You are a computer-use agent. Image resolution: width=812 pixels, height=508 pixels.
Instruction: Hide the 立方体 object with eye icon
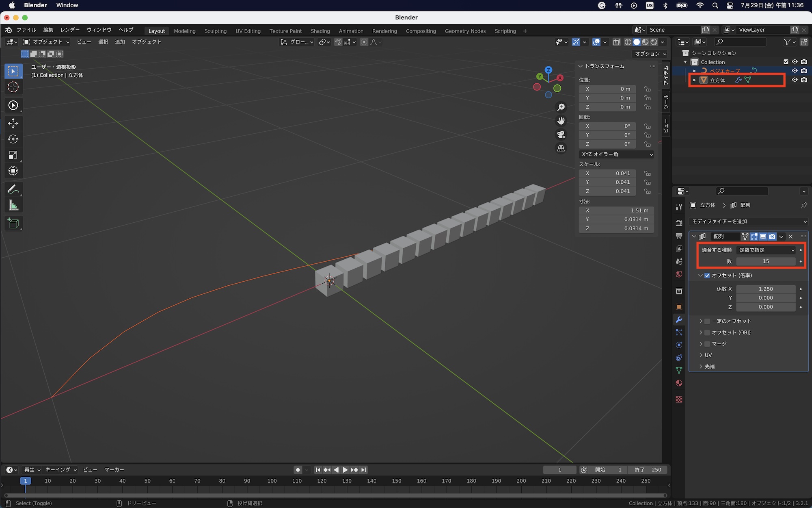click(x=795, y=80)
